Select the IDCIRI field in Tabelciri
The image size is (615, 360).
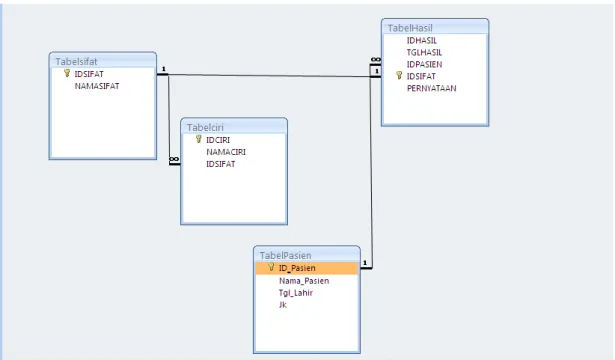218,140
